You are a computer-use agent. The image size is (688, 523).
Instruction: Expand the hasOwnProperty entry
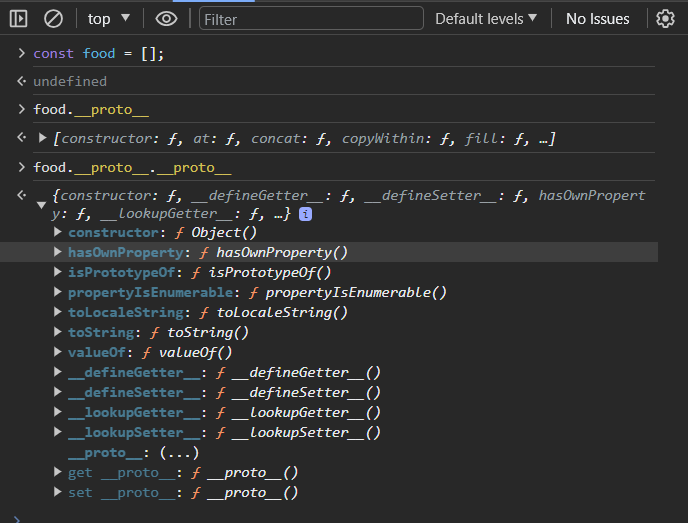coord(59,253)
